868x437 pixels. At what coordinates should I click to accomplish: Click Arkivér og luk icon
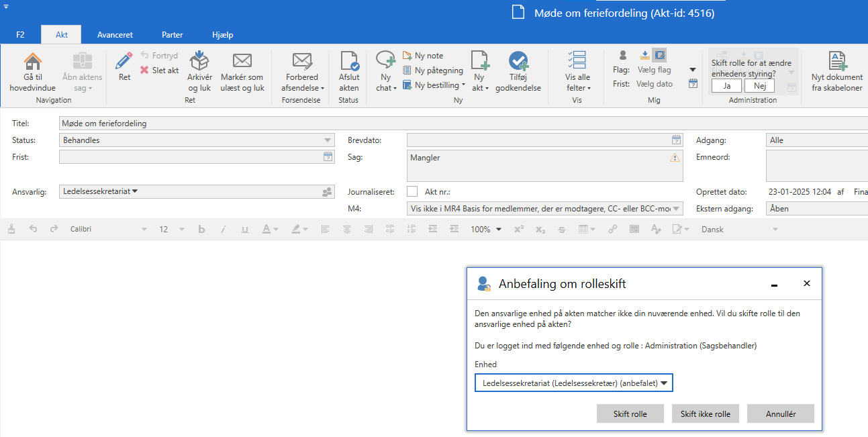click(x=199, y=62)
